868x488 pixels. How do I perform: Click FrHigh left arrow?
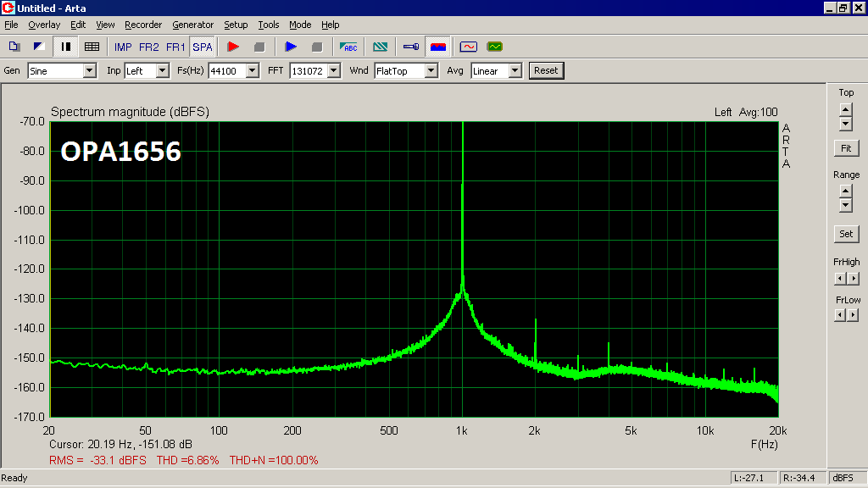click(x=840, y=278)
